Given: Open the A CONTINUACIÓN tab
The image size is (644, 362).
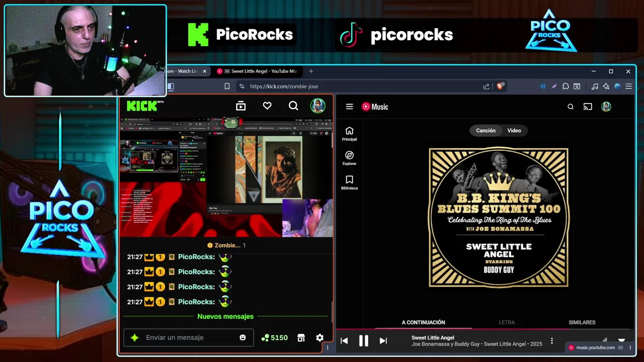Looking at the screenshot, I should [423, 322].
